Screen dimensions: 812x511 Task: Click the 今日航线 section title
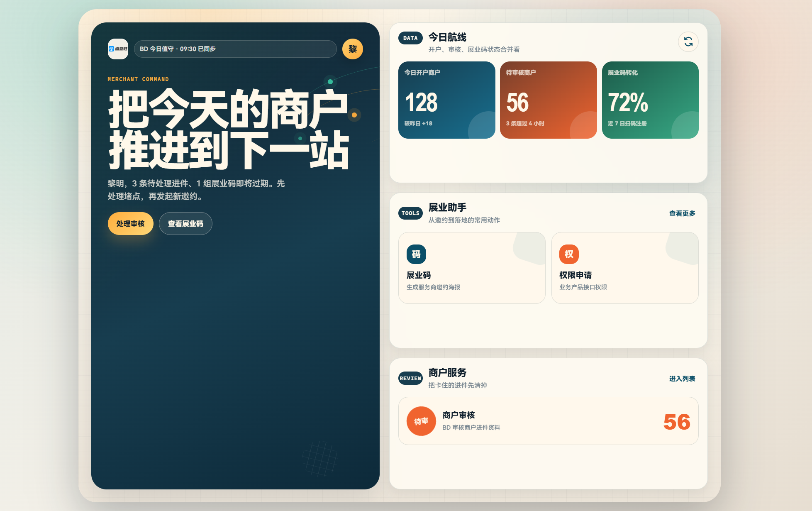pyautogui.click(x=447, y=37)
